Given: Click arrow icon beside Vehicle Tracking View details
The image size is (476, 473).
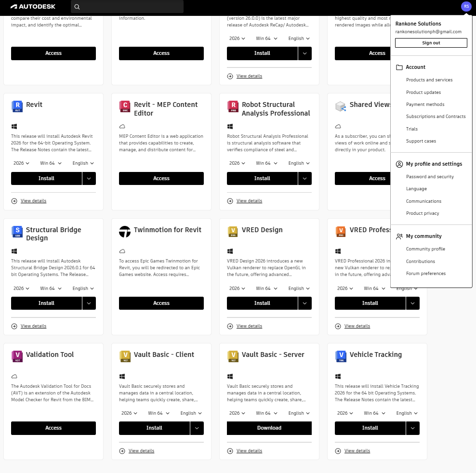Looking at the screenshot, I should [x=338, y=451].
